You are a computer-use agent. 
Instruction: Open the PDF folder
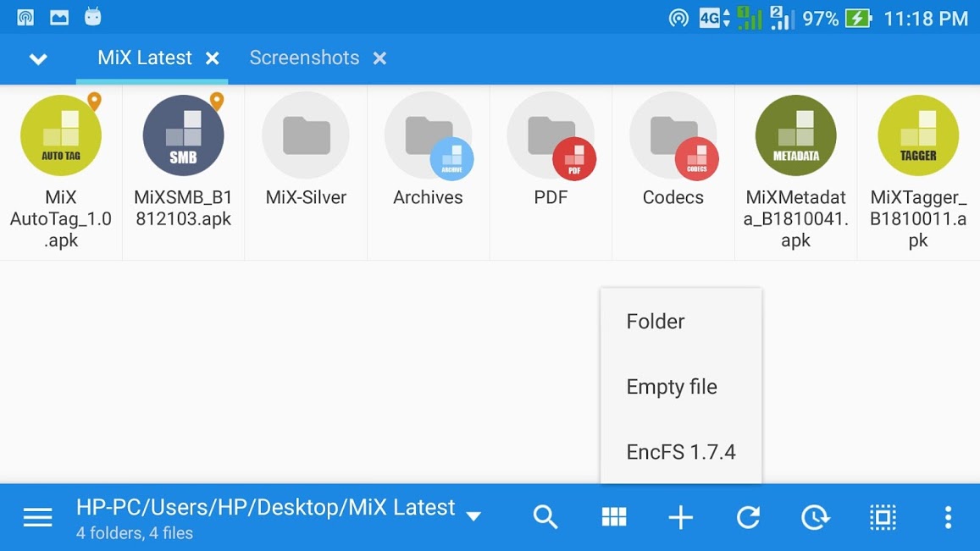tap(551, 148)
